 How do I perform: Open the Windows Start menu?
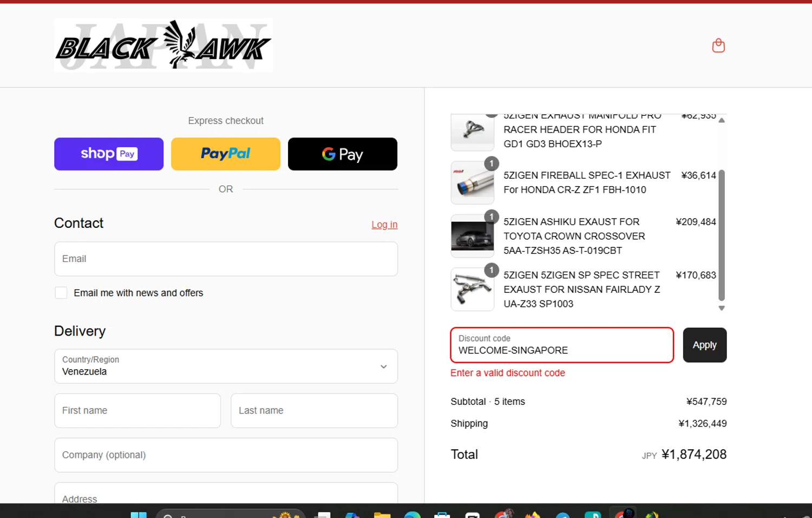click(139, 515)
